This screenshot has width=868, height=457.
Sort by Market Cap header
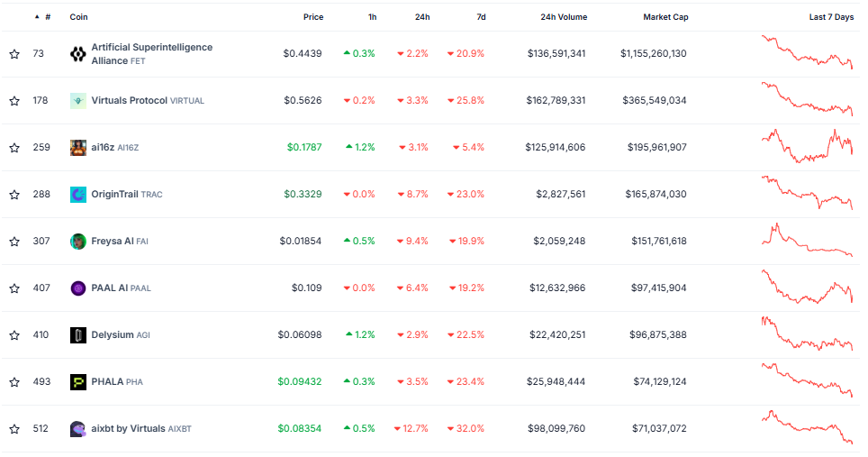pos(665,17)
